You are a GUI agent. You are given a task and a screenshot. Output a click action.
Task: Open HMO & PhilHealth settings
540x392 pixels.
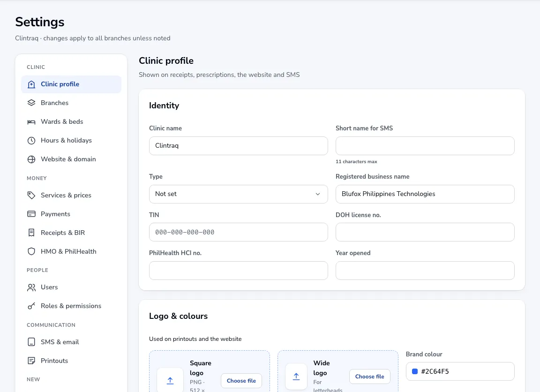[71, 251]
